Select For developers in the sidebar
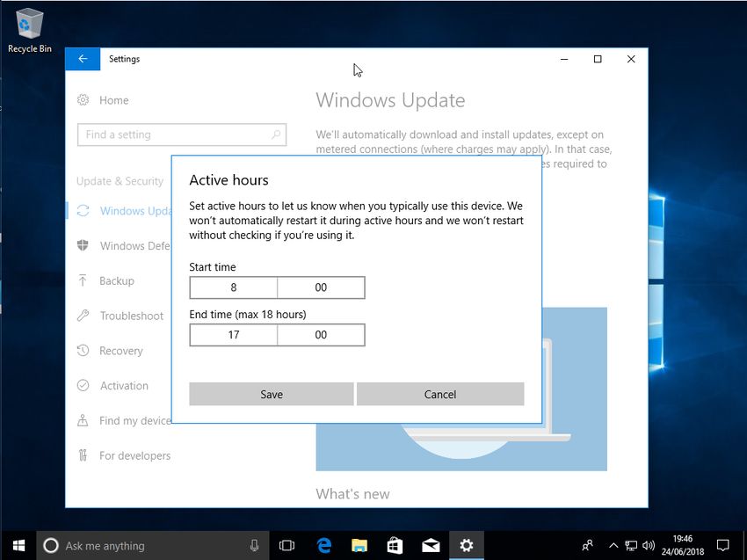This screenshot has width=747, height=560. [x=134, y=455]
